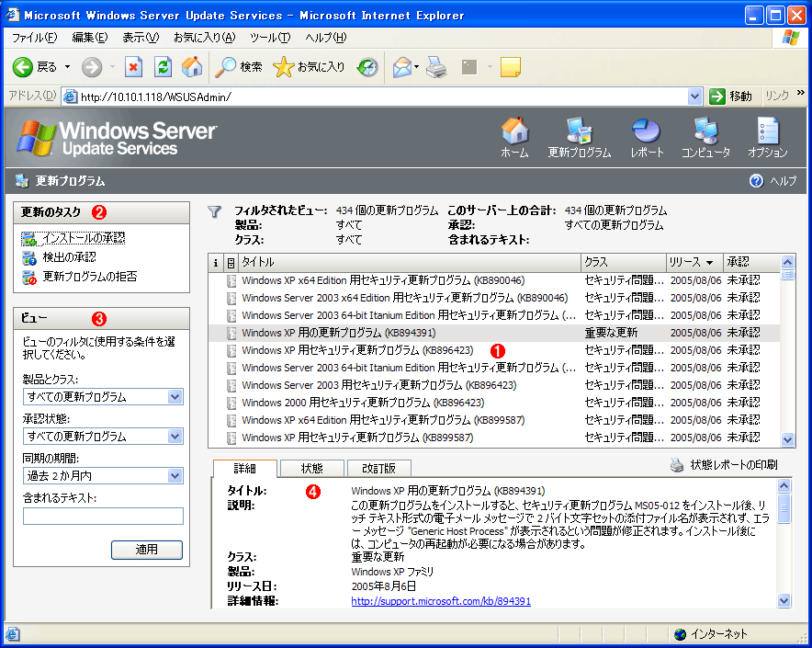Click the funnel filter icon

[214, 211]
